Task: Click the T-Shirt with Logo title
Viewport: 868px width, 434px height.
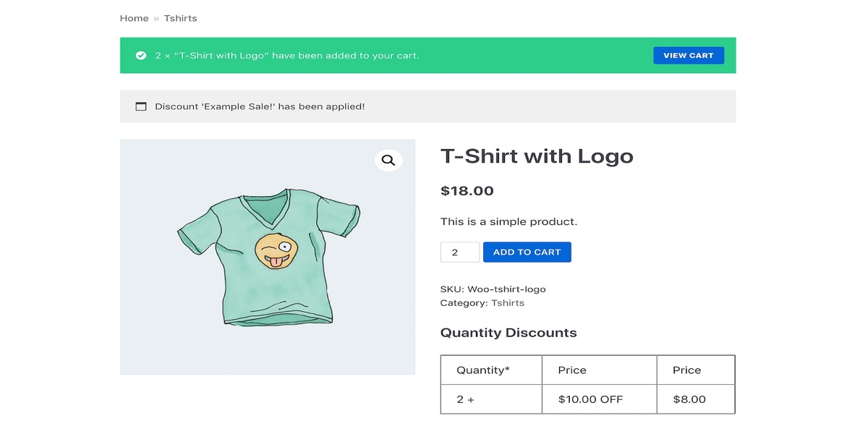Action: (537, 156)
